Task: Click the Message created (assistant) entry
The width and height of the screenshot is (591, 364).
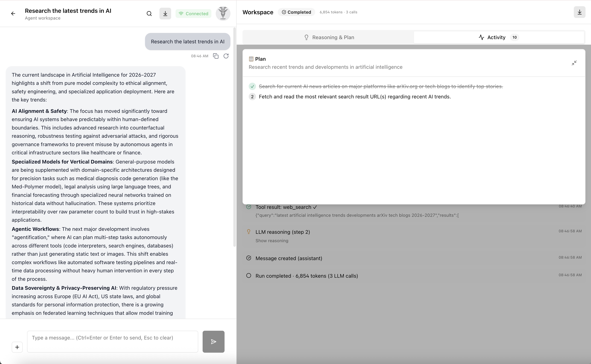Action: pos(414,258)
